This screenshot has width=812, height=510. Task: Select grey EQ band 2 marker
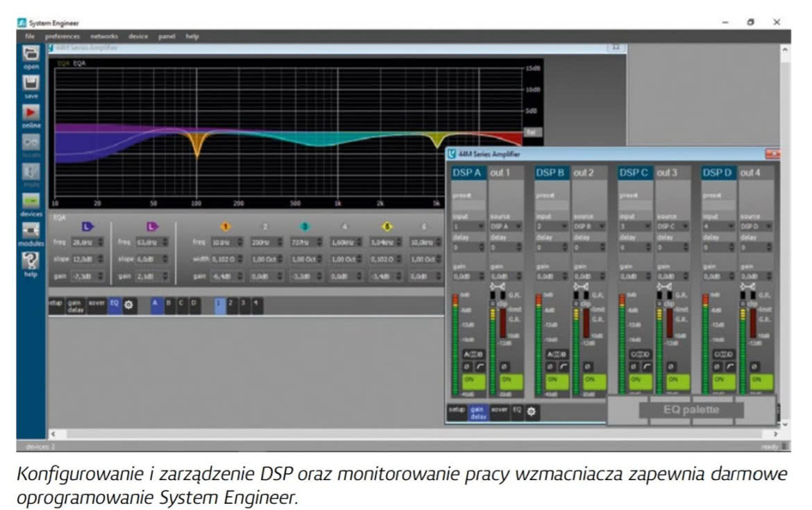pos(265,226)
